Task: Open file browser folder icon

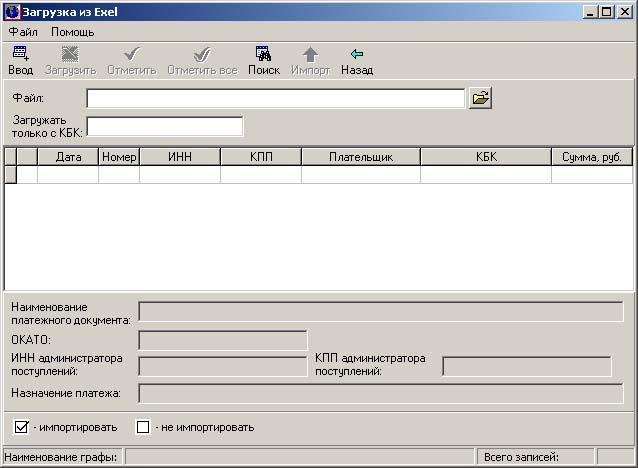Action: click(481, 98)
